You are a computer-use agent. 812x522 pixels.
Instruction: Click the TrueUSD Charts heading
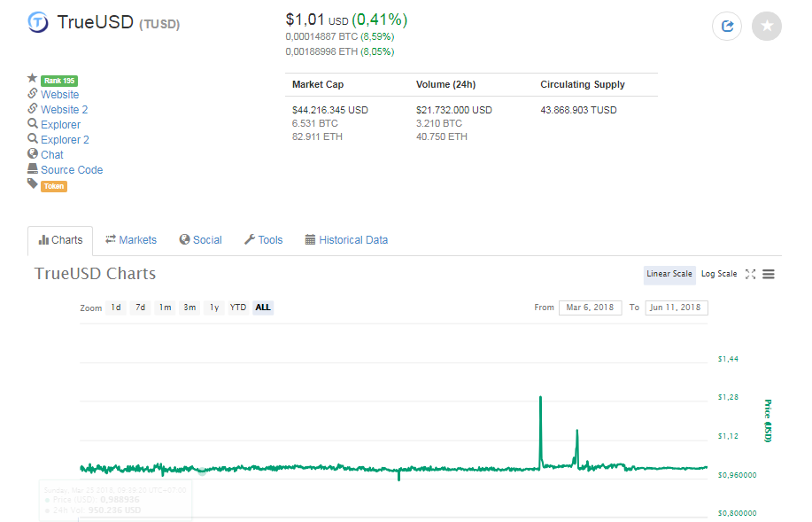click(x=95, y=274)
